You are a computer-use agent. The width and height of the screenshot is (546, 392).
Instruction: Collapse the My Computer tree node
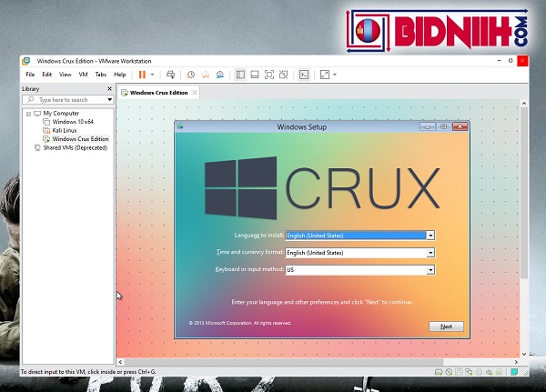click(x=28, y=114)
